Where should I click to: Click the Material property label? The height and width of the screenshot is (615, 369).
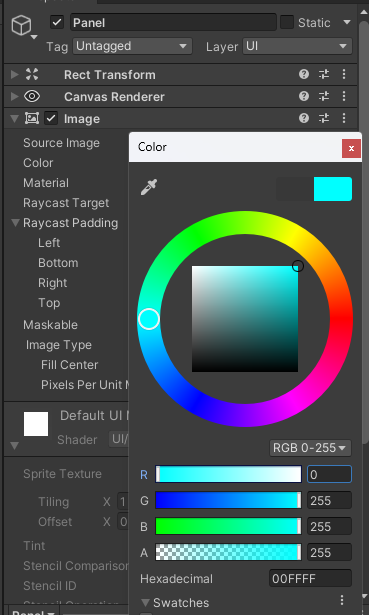46,183
